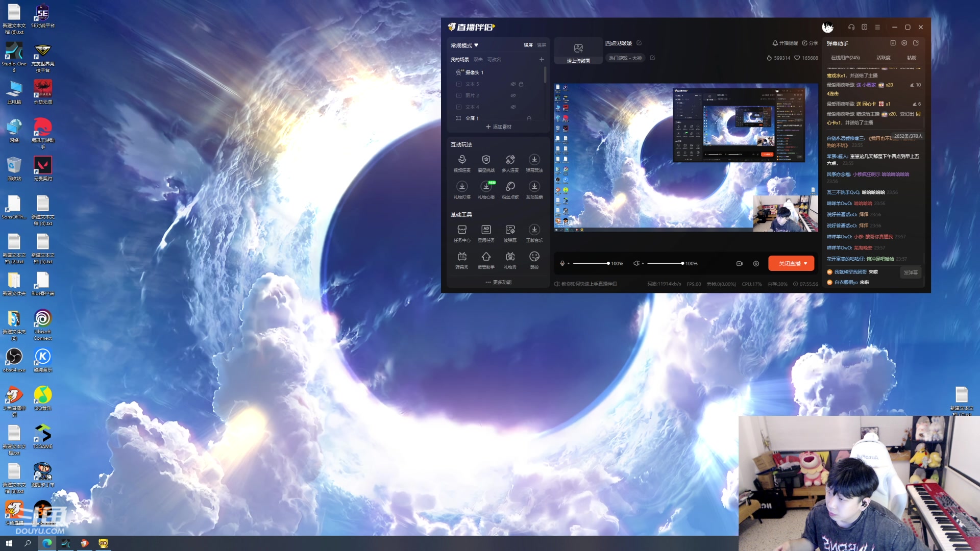Toggle visibility of the 文本 5 source
This screenshot has width=980, height=551.
click(x=513, y=84)
